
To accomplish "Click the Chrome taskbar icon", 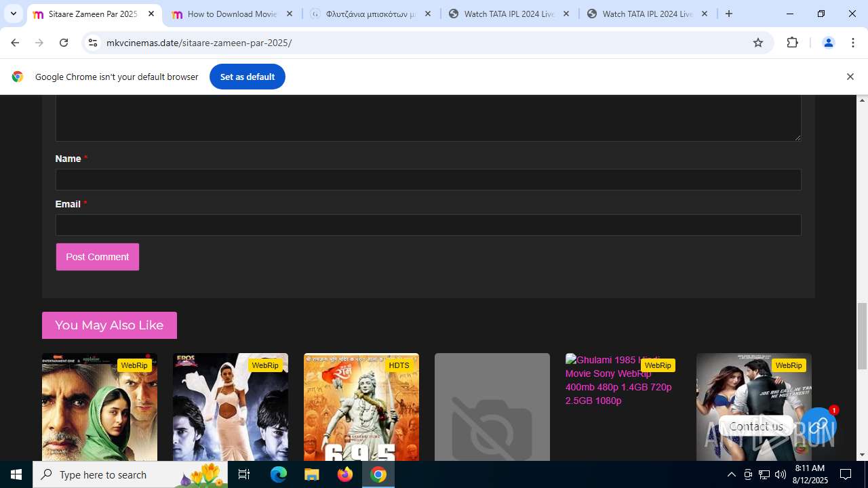I will (378, 474).
